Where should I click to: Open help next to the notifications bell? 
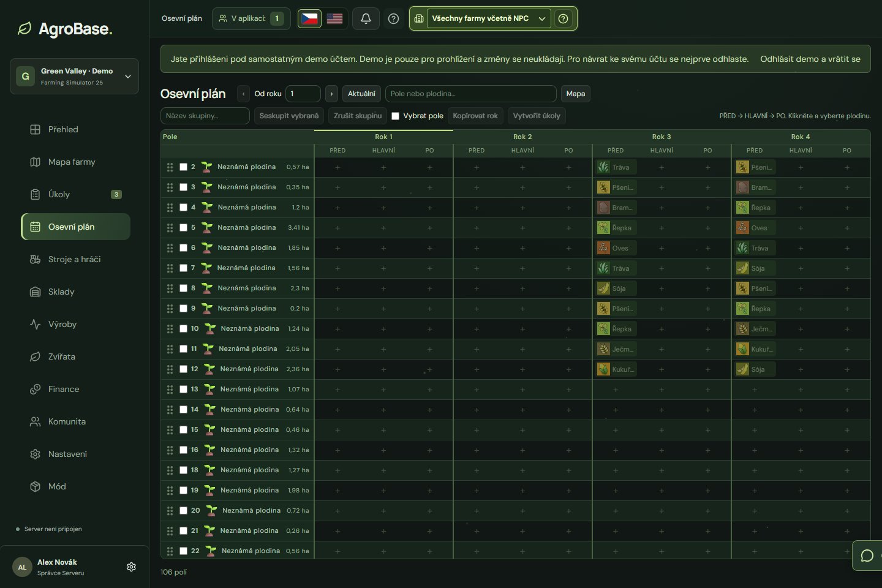(394, 18)
